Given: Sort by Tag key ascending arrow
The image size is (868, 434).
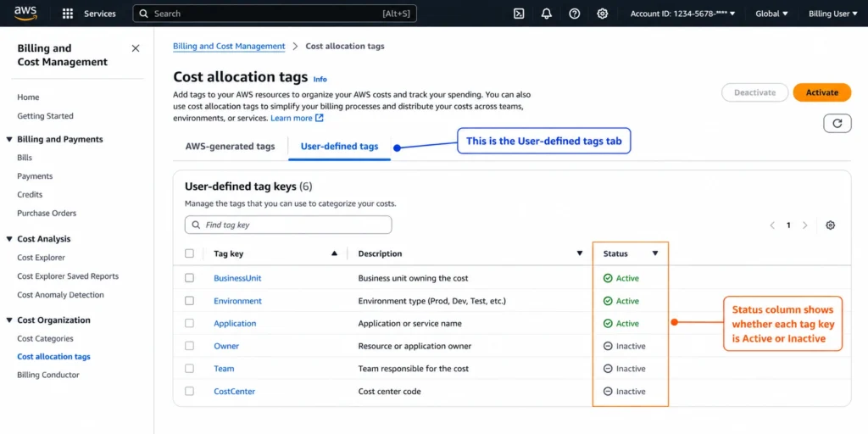Looking at the screenshot, I should pyautogui.click(x=334, y=253).
